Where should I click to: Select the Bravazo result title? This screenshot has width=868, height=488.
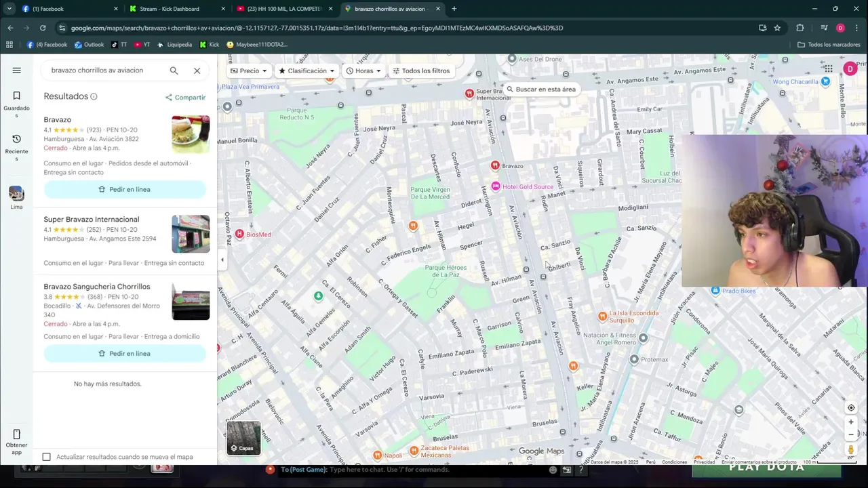click(x=58, y=120)
